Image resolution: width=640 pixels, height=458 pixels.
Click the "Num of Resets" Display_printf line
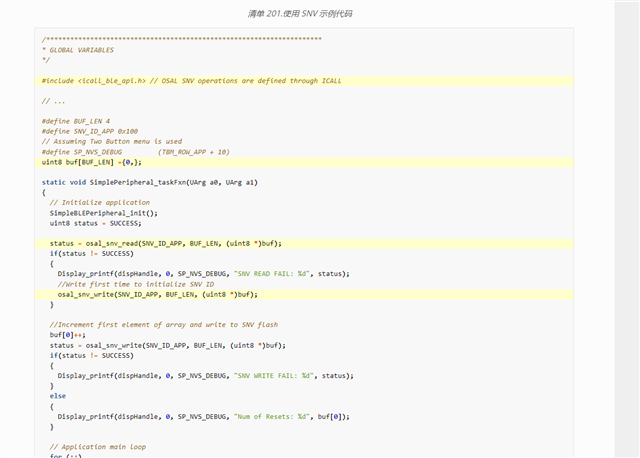pyautogui.click(x=207, y=416)
